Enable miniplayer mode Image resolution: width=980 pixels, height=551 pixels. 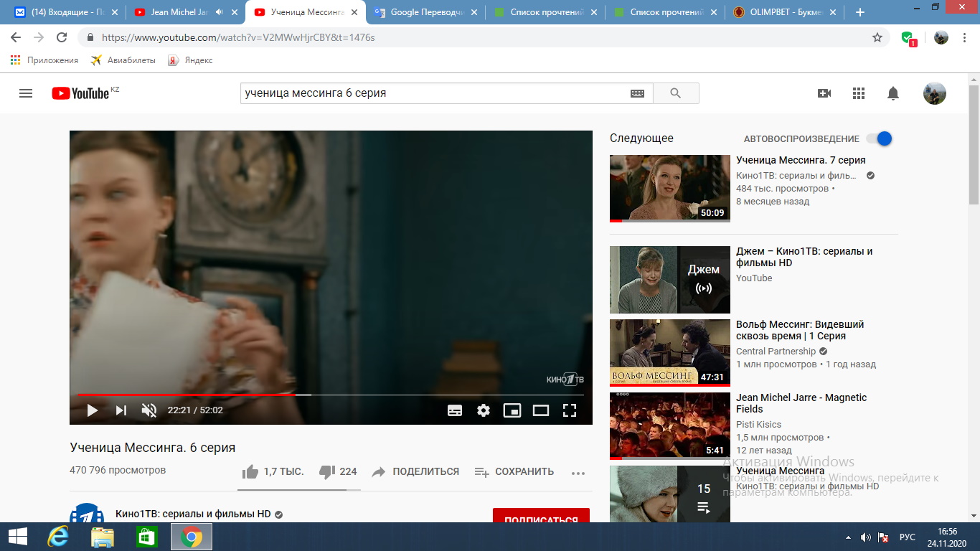[512, 410]
